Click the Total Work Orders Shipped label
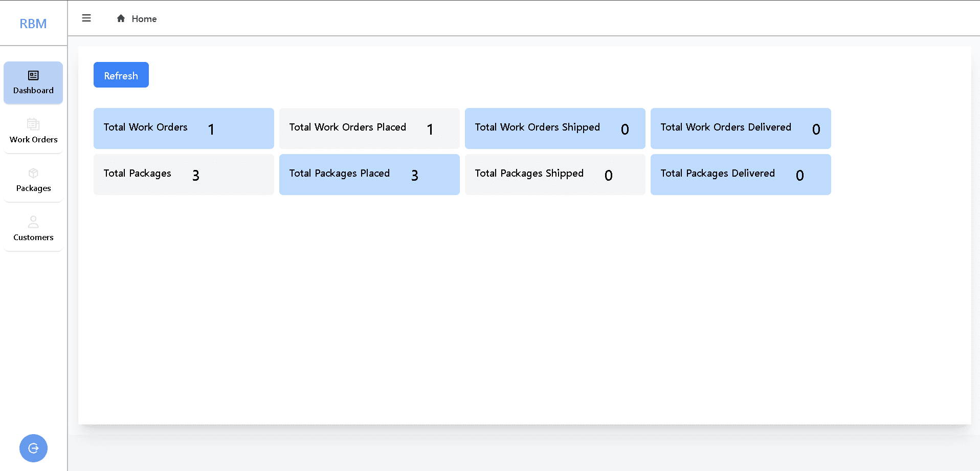This screenshot has height=471, width=980. pyautogui.click(x=538, y=127)
